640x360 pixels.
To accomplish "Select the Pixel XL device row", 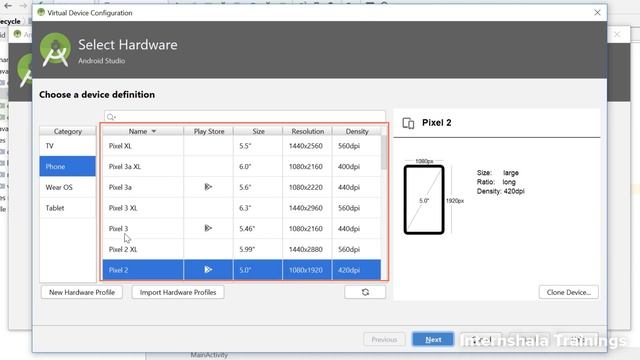I will click(242, 146).
